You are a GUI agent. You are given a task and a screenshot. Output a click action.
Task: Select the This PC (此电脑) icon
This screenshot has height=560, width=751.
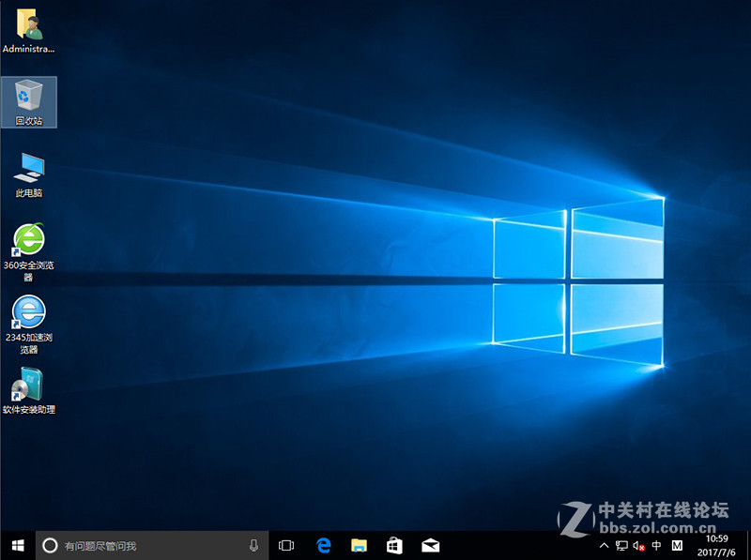pos(29,174)
